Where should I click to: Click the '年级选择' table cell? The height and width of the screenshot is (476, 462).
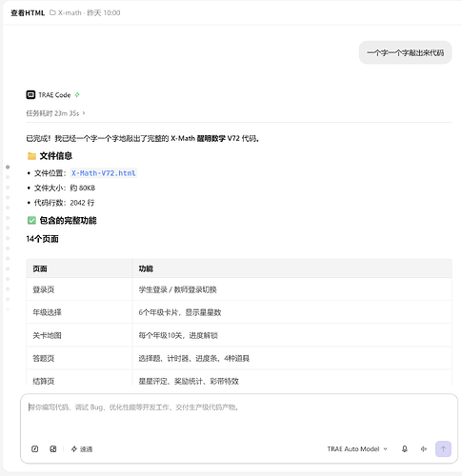pos(79,312)
